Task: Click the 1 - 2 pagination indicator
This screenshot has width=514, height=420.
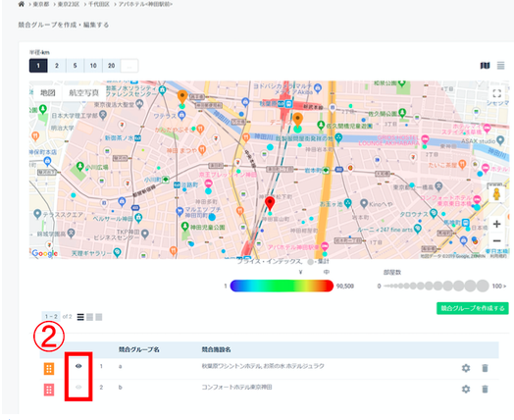Action: click(x=51, y=316)
